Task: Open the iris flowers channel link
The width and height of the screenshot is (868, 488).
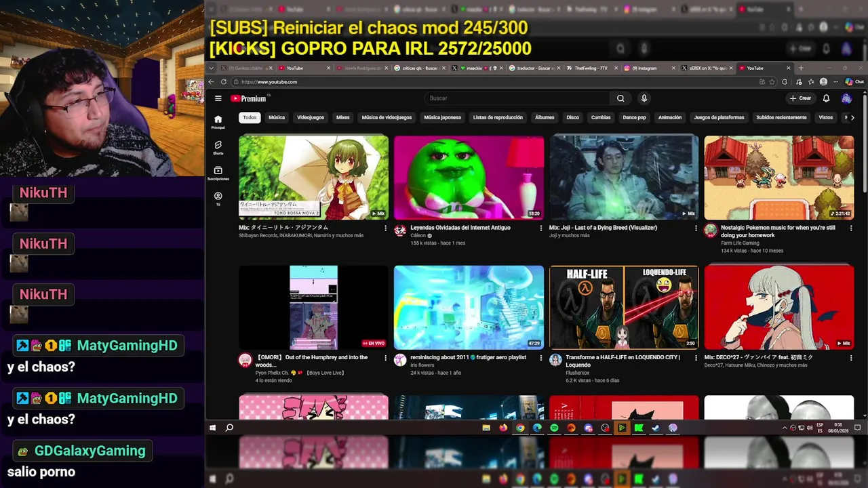Action: 422,365
